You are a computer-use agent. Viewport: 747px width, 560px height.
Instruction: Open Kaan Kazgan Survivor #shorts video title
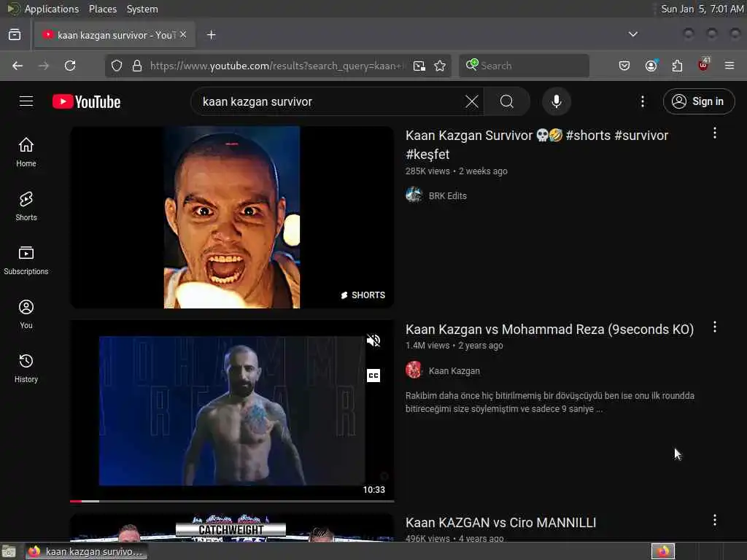pyautogui.click(x=536, y=145)
